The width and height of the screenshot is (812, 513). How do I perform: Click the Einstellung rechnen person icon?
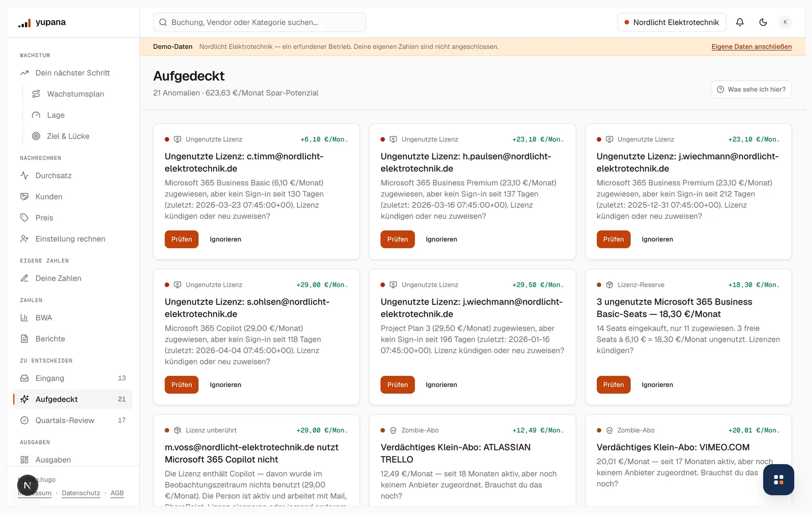pyautogui.click(x=24, y=239)
